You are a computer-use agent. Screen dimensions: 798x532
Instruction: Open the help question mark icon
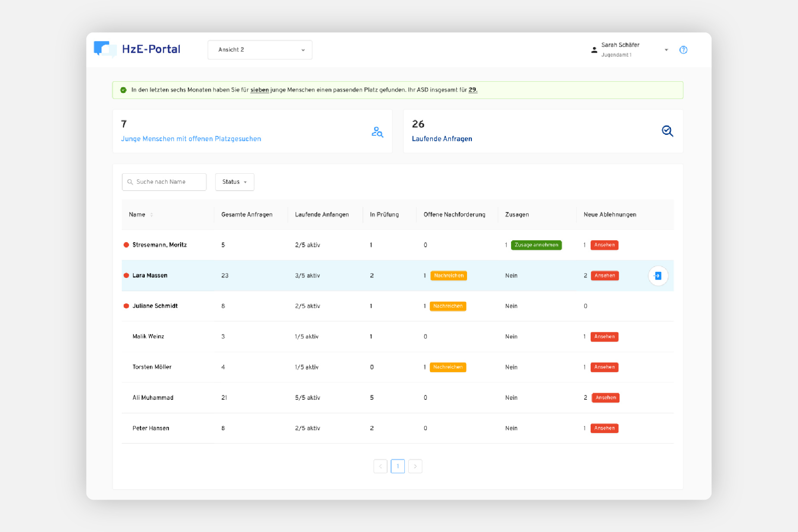(x=683, y=50)
